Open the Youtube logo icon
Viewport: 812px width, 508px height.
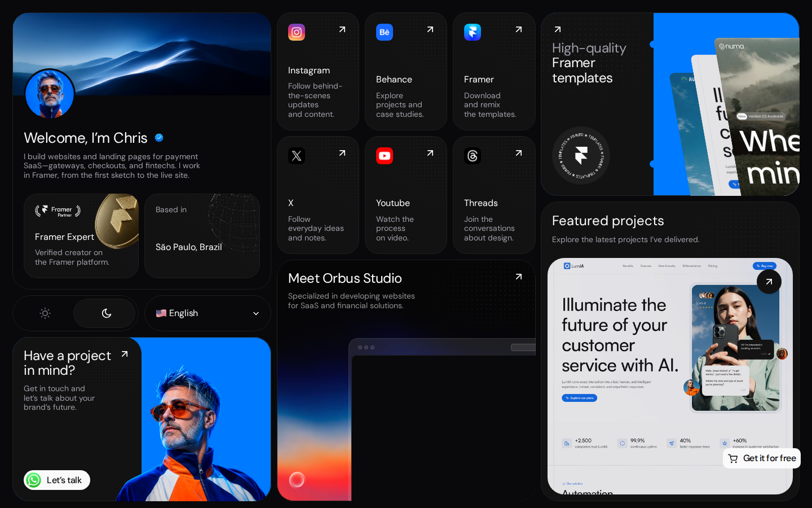click(385, 156)
